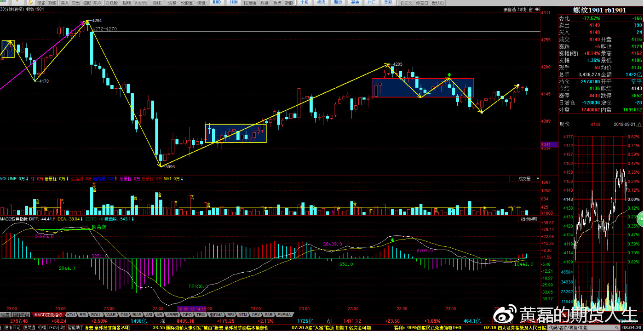Click the 设置 settings tab
Viewport: 644px width, 331px height.
click(x=5, y=315)
